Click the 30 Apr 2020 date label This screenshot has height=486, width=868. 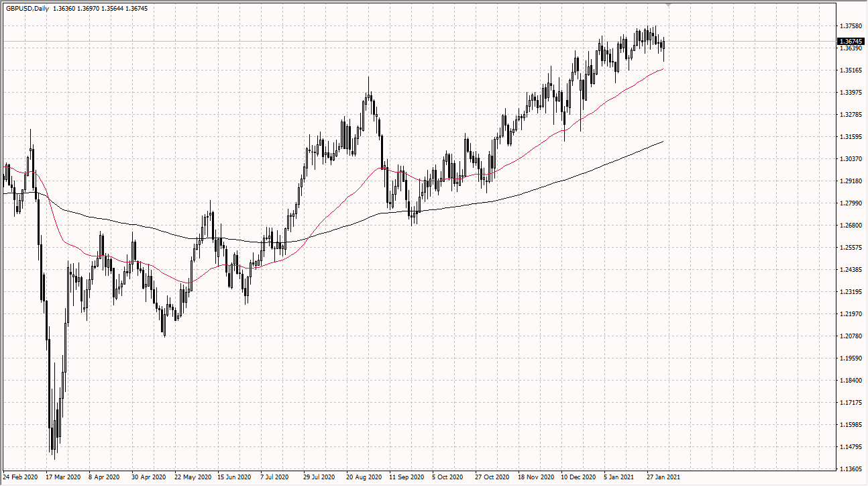pos(148,477)
